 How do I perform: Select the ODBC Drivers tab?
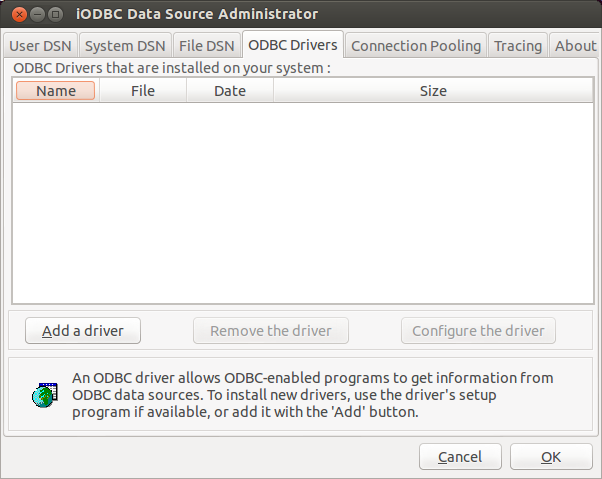coord(292,45)
